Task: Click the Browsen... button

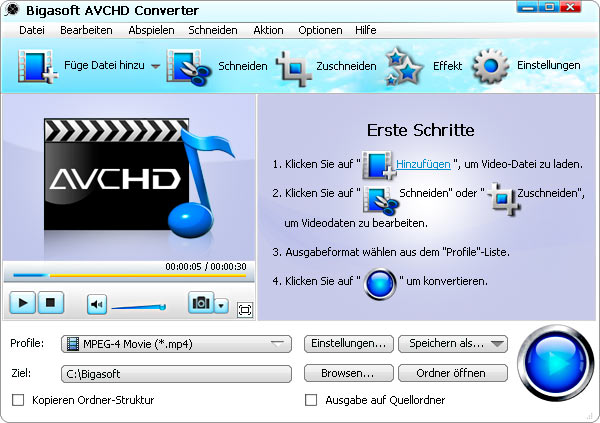Action: click(x=349, y=373)
